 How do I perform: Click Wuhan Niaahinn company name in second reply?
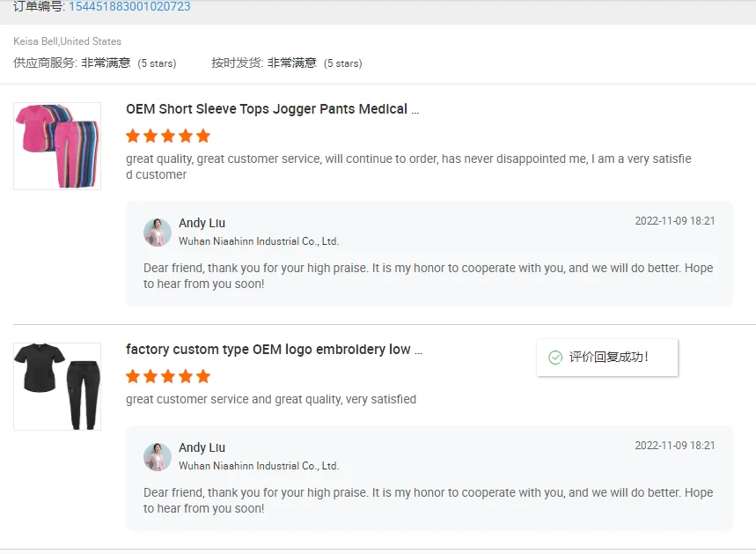coord(259,466)
